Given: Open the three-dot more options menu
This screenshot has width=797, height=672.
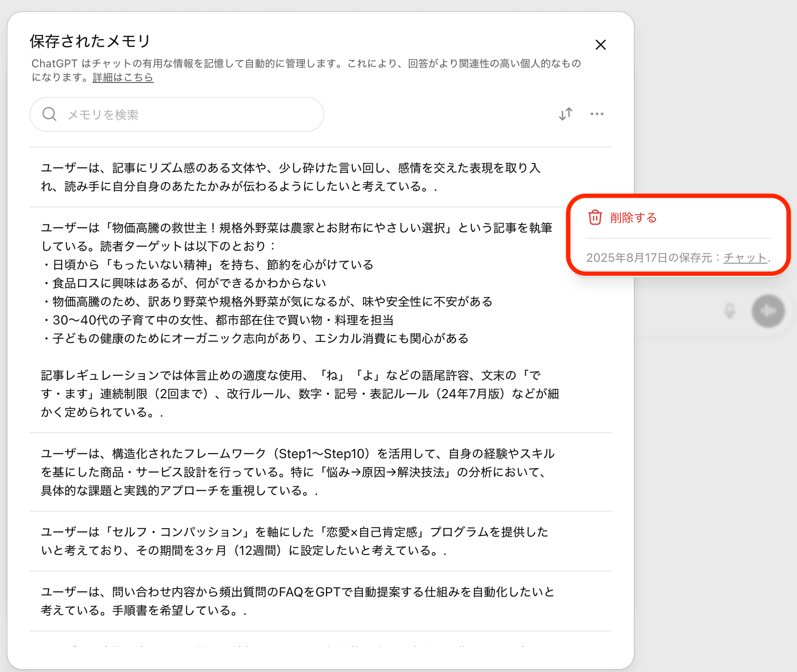Looking at the screenshot, I should [x=597, y=114].
